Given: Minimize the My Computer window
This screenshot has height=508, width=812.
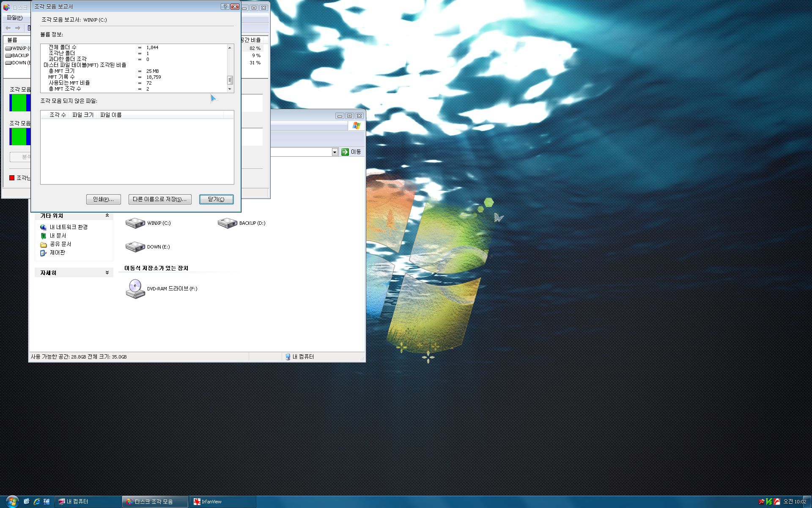Looking at the screenshot, I should click(x=340, y=116).
